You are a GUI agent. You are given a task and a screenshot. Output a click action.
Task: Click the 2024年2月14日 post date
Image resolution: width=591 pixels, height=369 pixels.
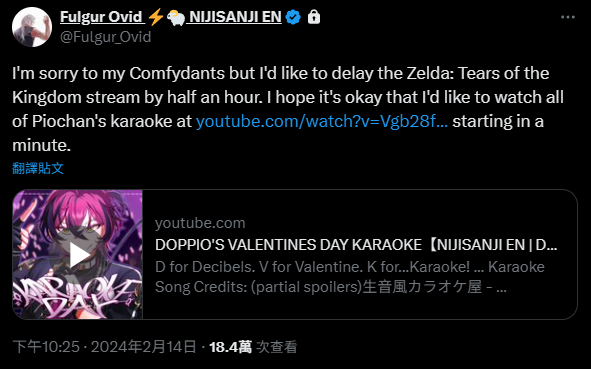pos(143,347)
